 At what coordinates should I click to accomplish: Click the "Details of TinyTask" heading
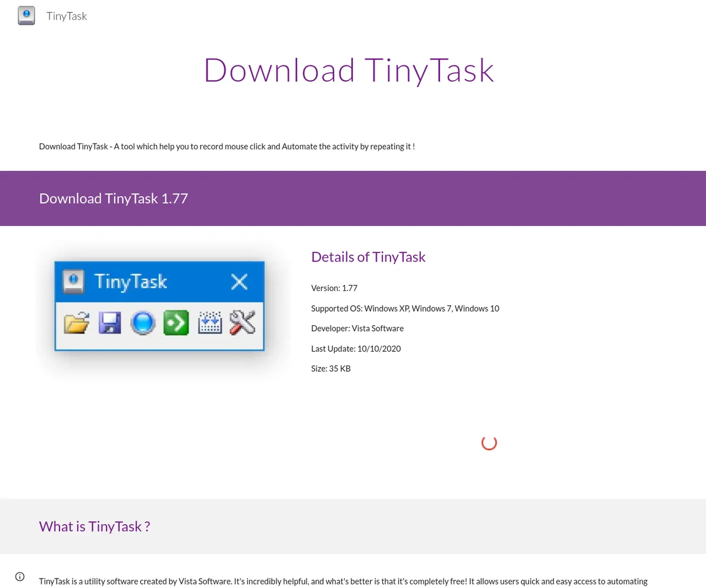pos(368,257)
